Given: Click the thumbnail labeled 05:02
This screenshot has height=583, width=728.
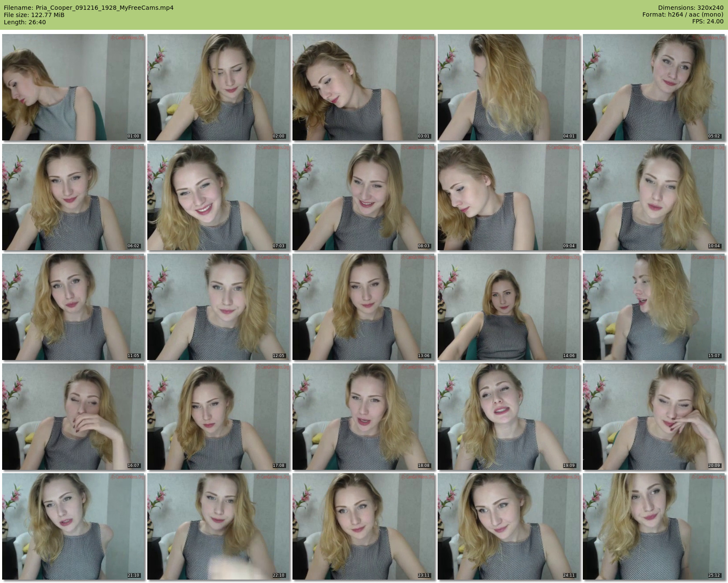Looking at the screenshot, I should click(x=654, y=87).
